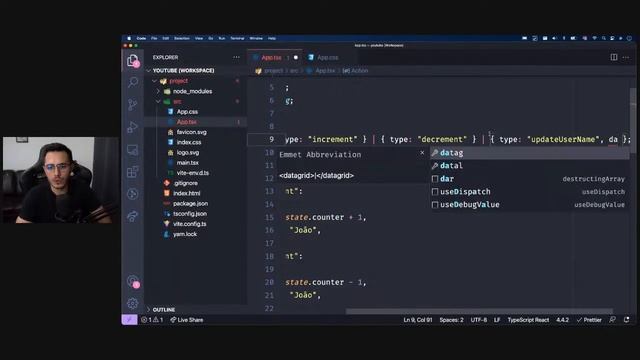Viewport: 640px width, 360px height.
Task: Open Explorer Views and More Actions ellipsis
Action: click(236, 57)
